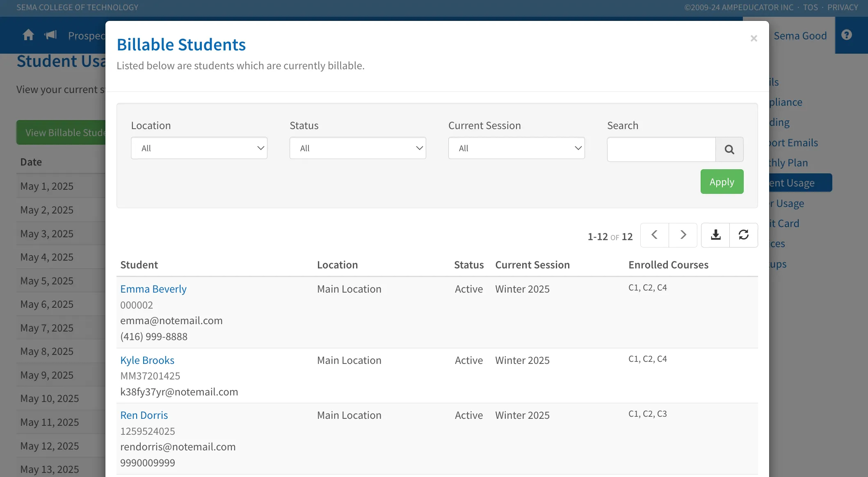Click the Current Session column header
The image size is (868, 477).
pyautogui.click(x=532, y=265)
